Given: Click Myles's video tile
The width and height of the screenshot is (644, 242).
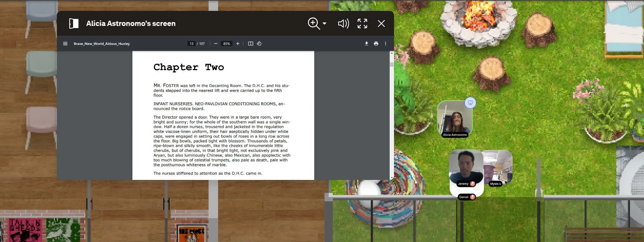Looking at the screenshot, I should pyautogui.click(x=498, y=167).
